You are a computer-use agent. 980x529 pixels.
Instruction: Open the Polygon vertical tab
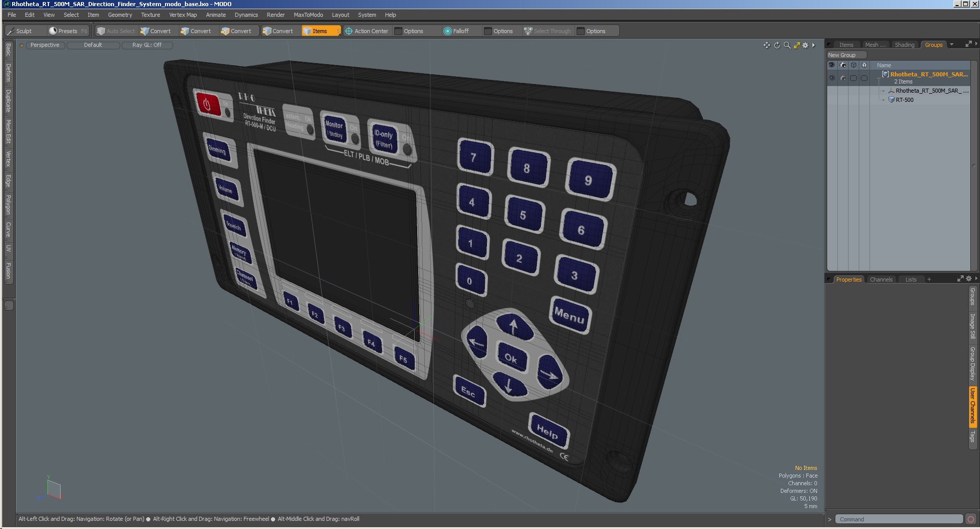[x=8, y=205]
